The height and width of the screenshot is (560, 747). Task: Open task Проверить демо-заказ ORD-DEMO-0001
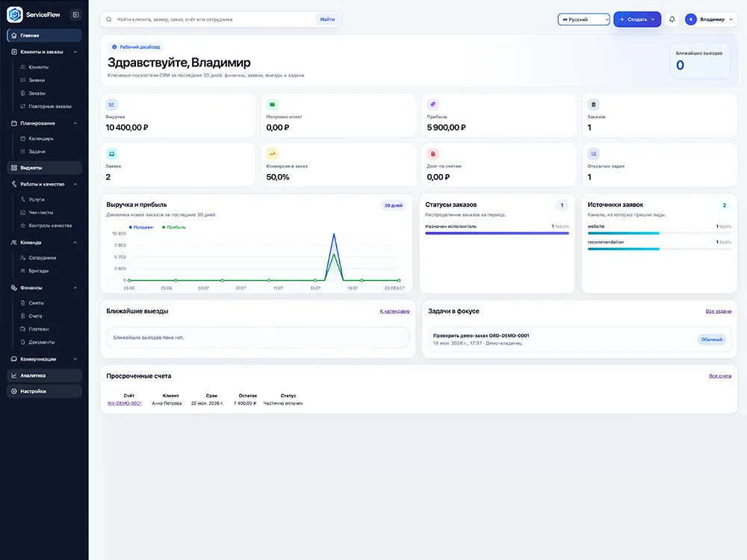pyautogui.click(x=480, y=336)
